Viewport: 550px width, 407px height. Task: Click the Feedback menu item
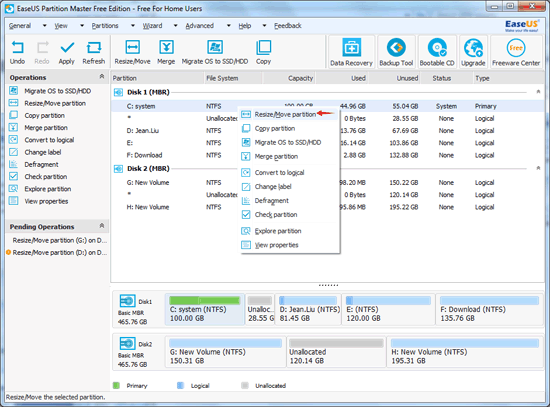288,26
